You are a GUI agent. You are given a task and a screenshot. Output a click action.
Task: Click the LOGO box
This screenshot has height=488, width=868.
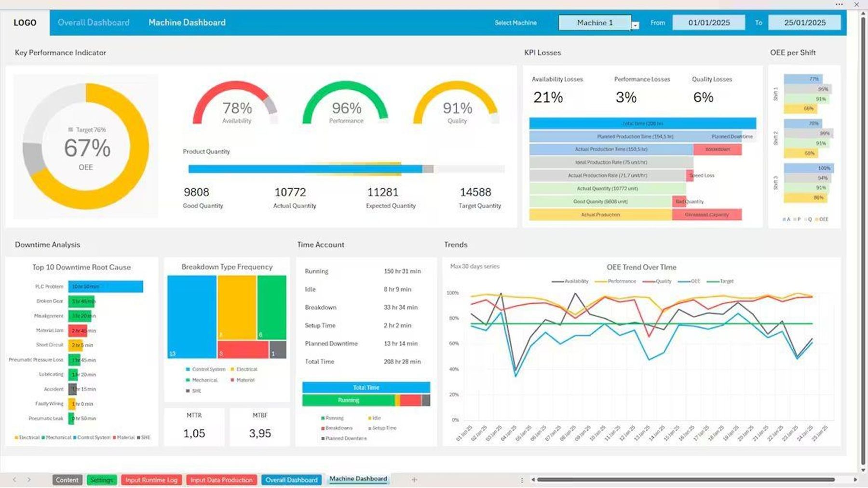[25, 23]
